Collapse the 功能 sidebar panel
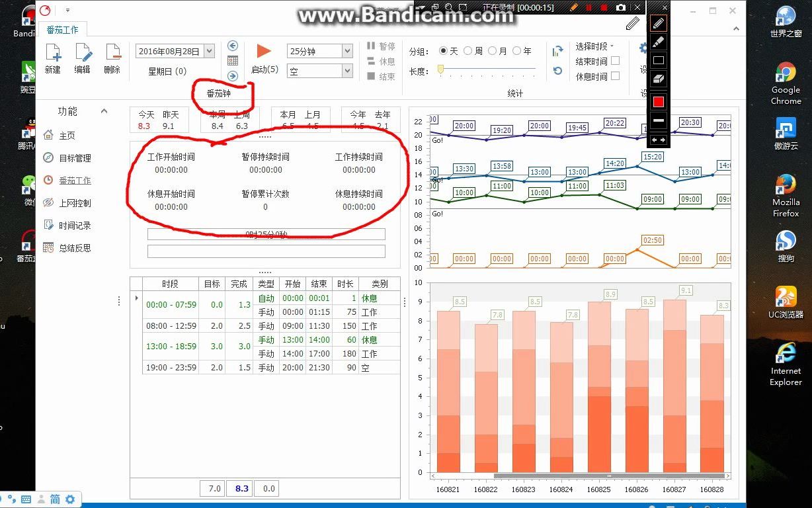The image size is (812, 508). point(104,111)
